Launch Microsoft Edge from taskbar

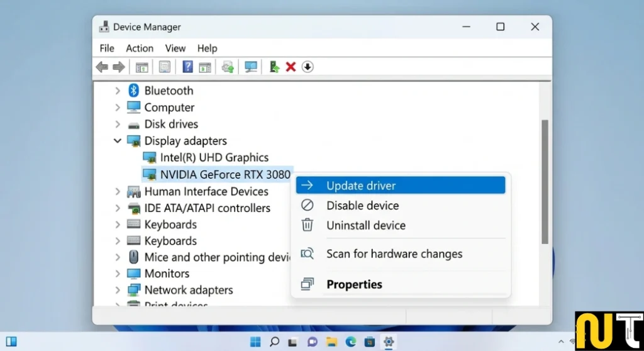[x=350, y=342]
